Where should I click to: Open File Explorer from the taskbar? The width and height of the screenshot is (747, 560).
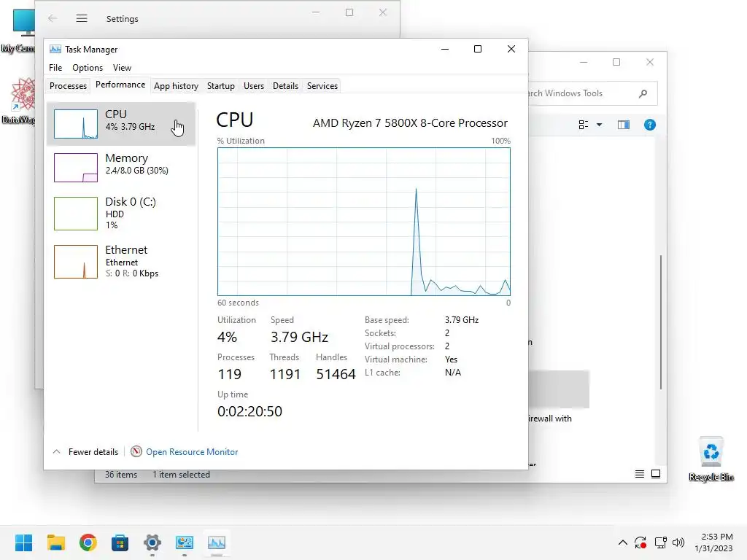click(x=55, y=542)
